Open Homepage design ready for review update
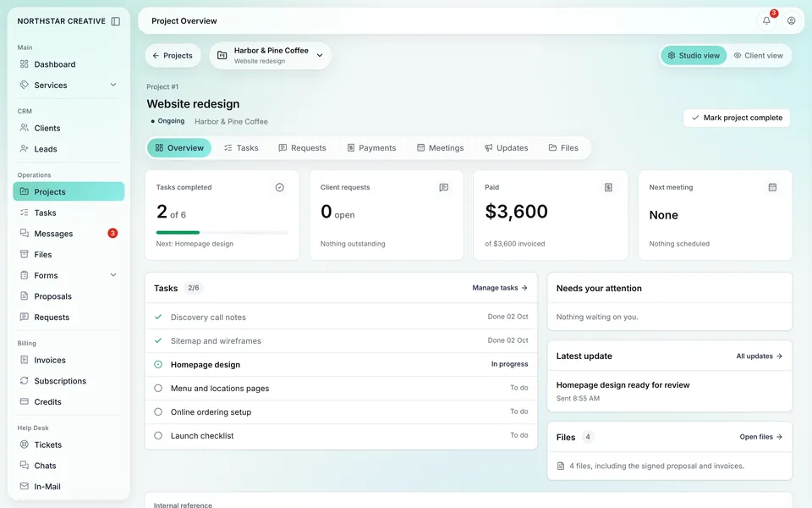 pos(623,385)
